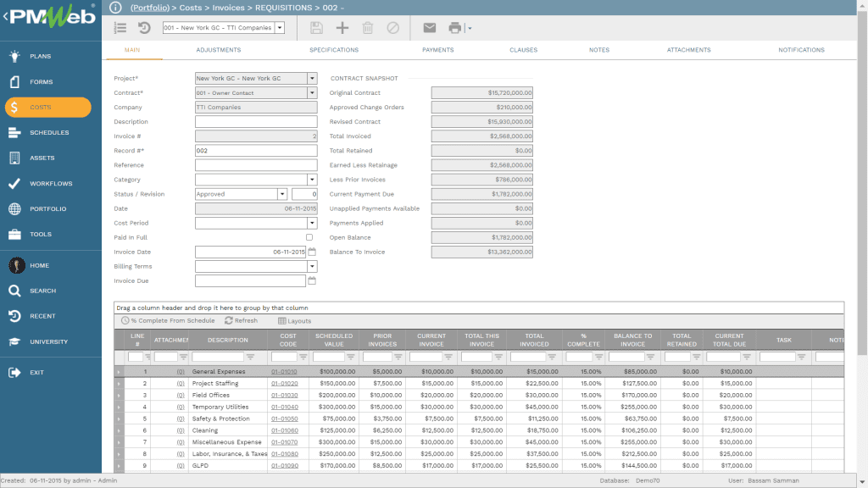Switch to the Adjustments tab
The width and height of the screenshot is (868, 488).
tap(218, 50)
